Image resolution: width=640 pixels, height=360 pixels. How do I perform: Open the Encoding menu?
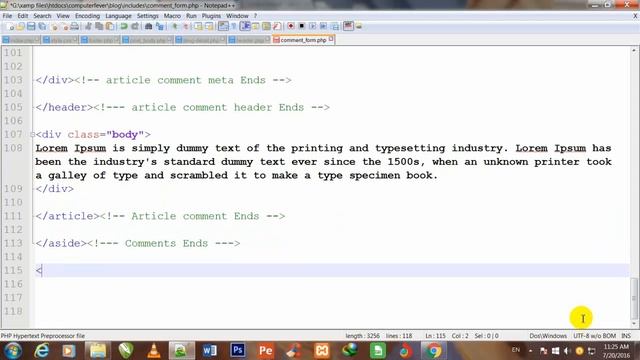point(87,16)
